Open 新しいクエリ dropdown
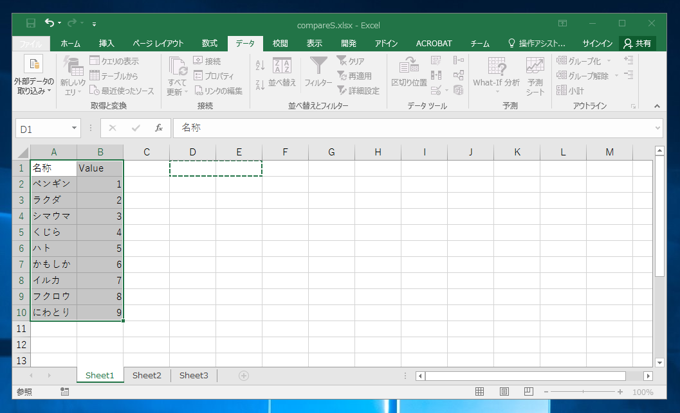Viewport: 680px width, 413px height. click(72, 76)
